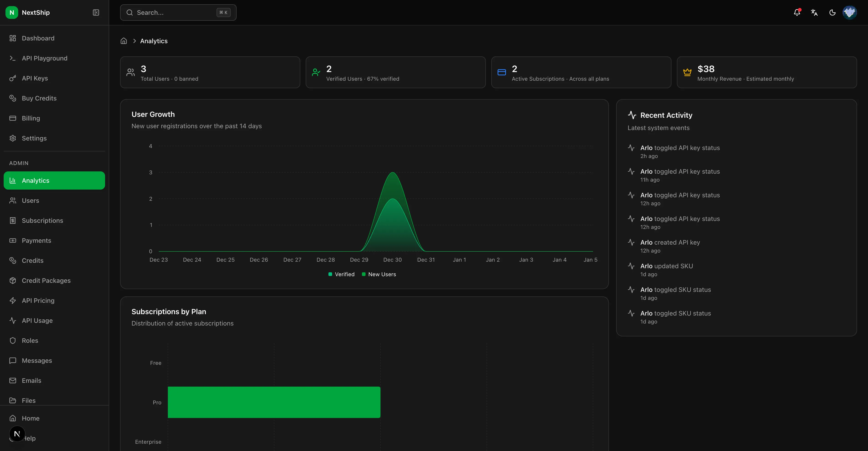Click the home breadcrumb icon
868x451 pixels.
click(123, 40)
